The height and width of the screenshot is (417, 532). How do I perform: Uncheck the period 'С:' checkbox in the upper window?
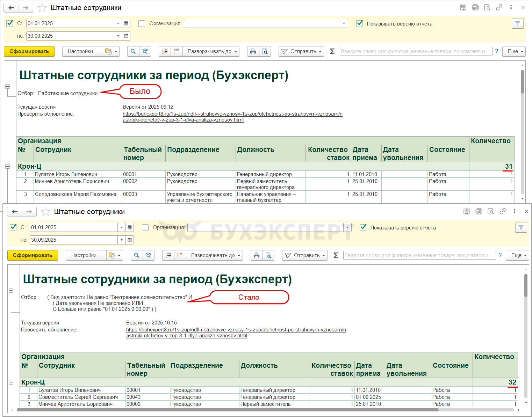[x=10, y=23]
